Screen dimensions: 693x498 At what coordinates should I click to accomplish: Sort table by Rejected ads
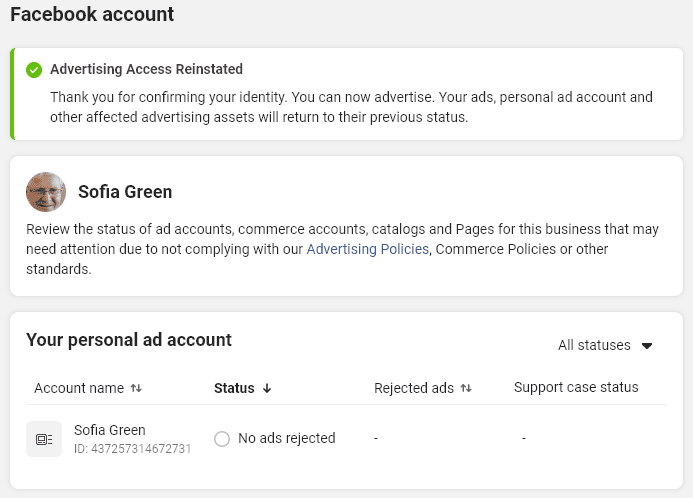423,388
